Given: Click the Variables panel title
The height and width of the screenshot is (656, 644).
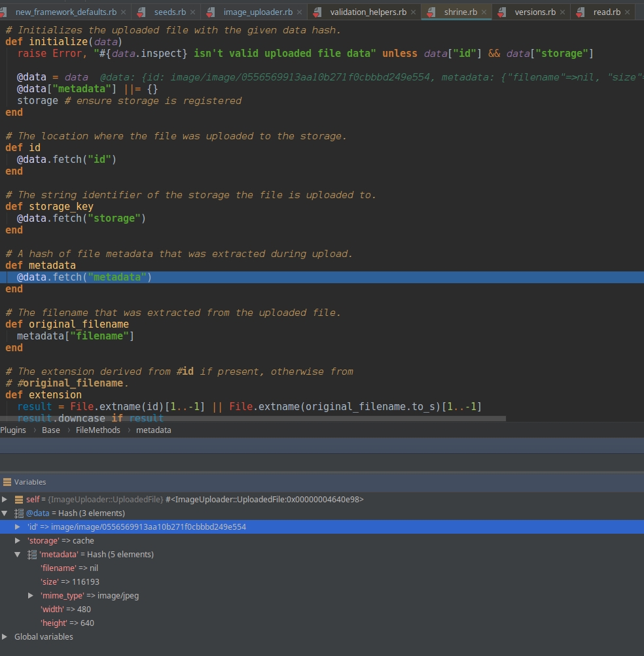Looking at the screenshot, I should (x=30, y=482).
